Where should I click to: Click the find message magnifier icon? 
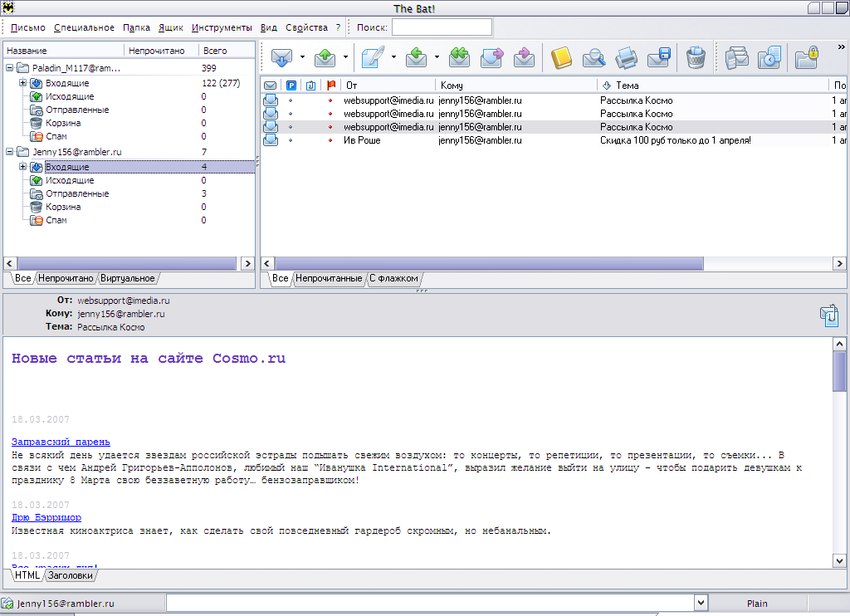coord(594,57)
